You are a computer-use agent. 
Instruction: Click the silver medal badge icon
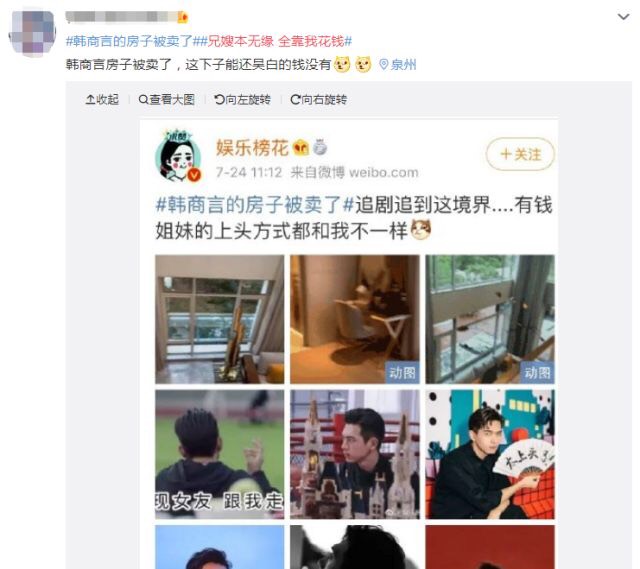(320, 147)
